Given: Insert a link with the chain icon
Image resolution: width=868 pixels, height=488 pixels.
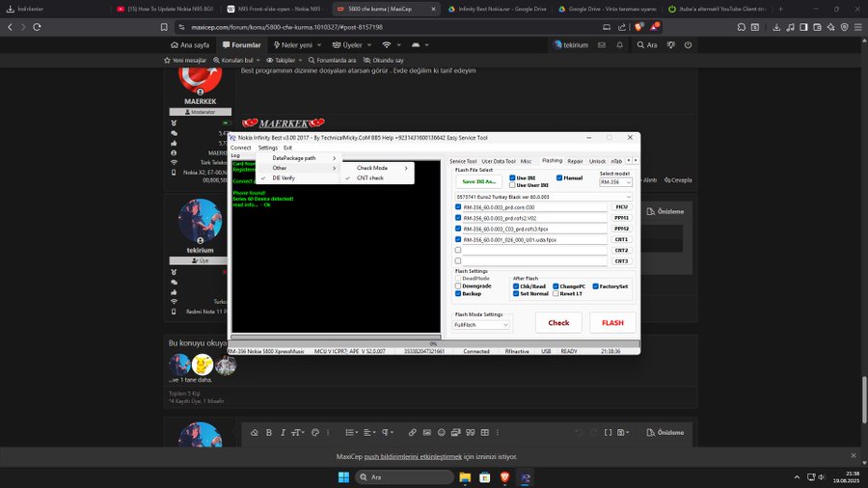Looking at the screenshot, I should point(413,433).
